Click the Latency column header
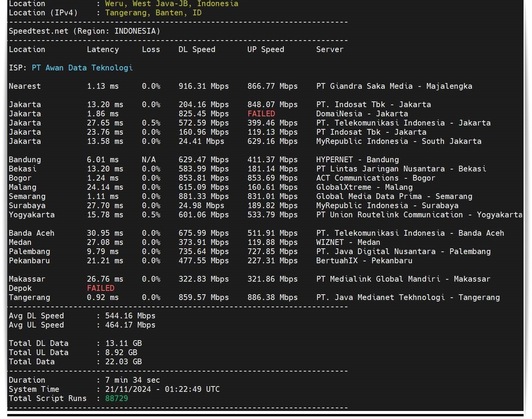Viewport: 532px width, 419px height. point(103,49)
